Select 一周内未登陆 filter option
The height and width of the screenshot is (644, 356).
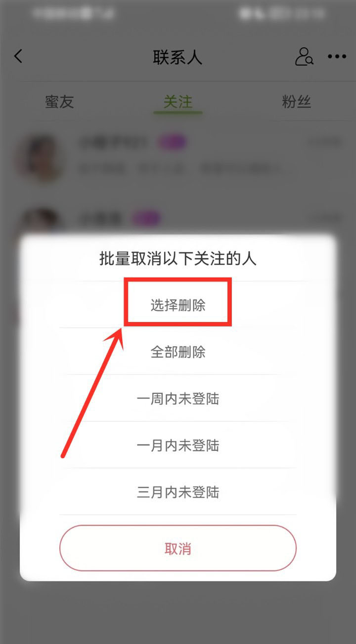178,399
